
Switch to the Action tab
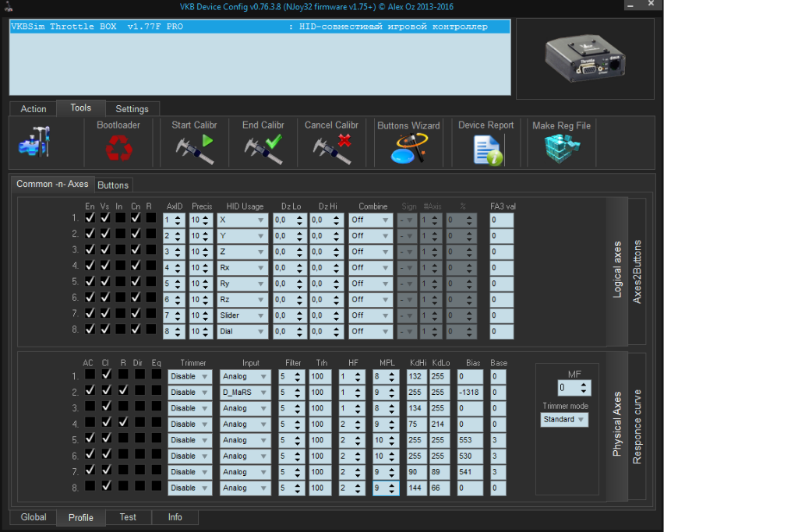pos(33,109)
